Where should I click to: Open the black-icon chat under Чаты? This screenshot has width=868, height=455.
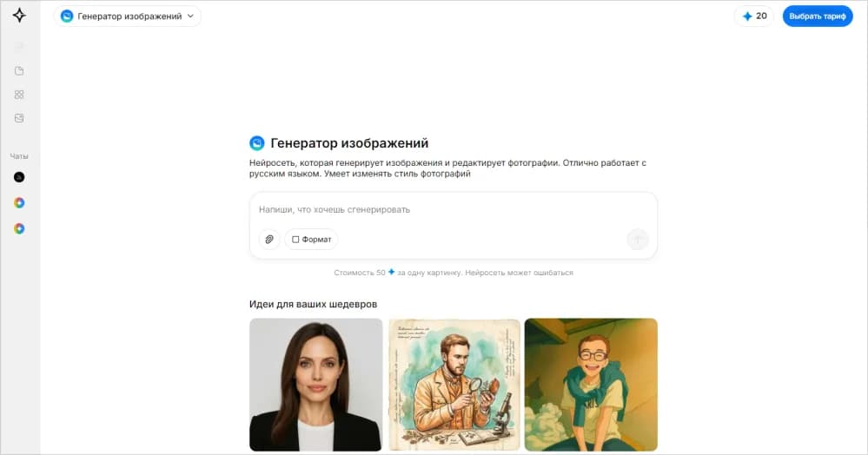pos(19,177)
